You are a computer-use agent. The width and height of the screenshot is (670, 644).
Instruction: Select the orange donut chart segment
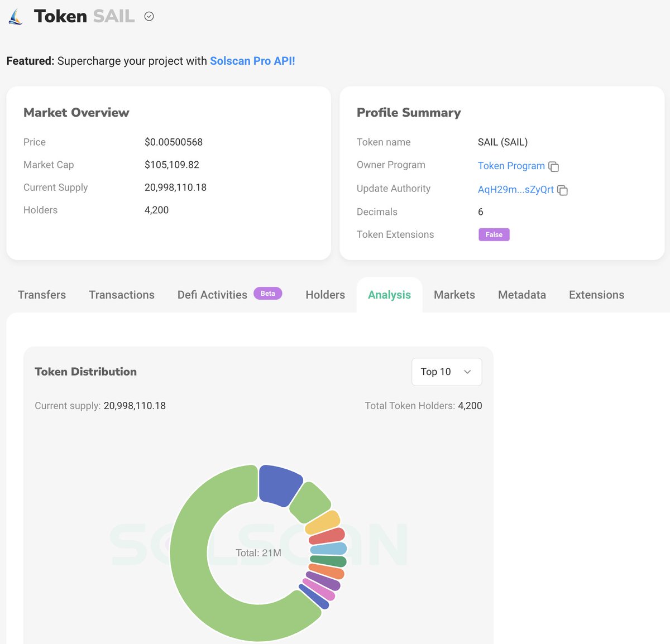(327, 571)
